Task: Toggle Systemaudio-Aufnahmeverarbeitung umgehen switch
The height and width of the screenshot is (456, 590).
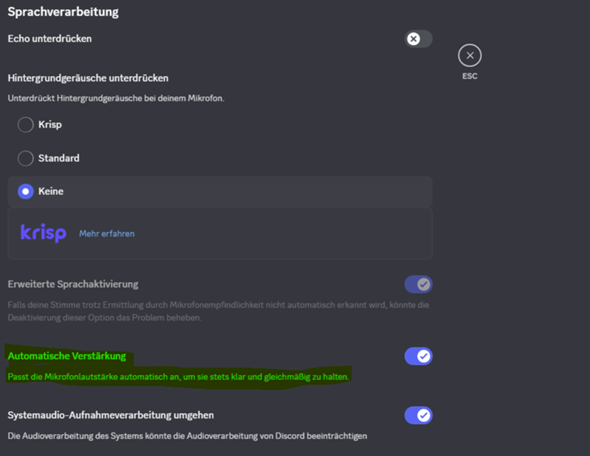Action: tap(418, 415)
